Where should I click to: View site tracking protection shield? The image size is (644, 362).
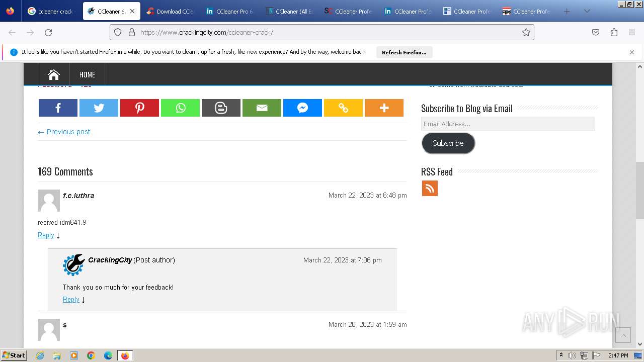pos(118,32)
